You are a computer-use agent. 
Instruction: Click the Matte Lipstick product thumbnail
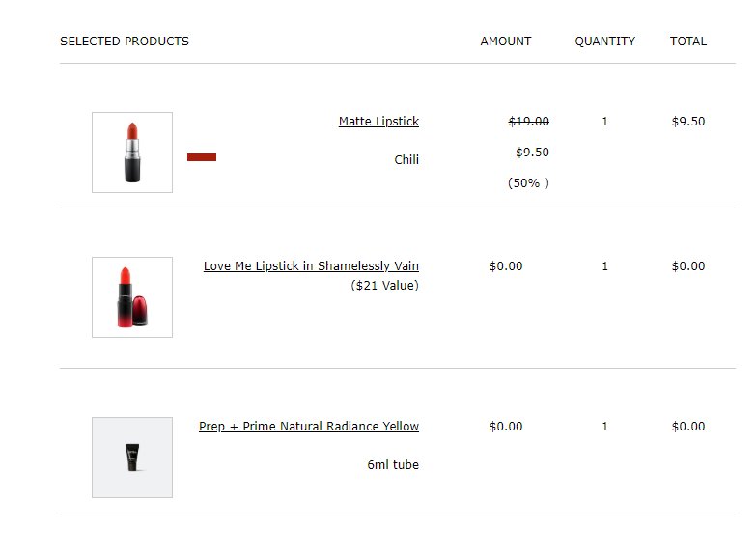click(x=132, y=153)
